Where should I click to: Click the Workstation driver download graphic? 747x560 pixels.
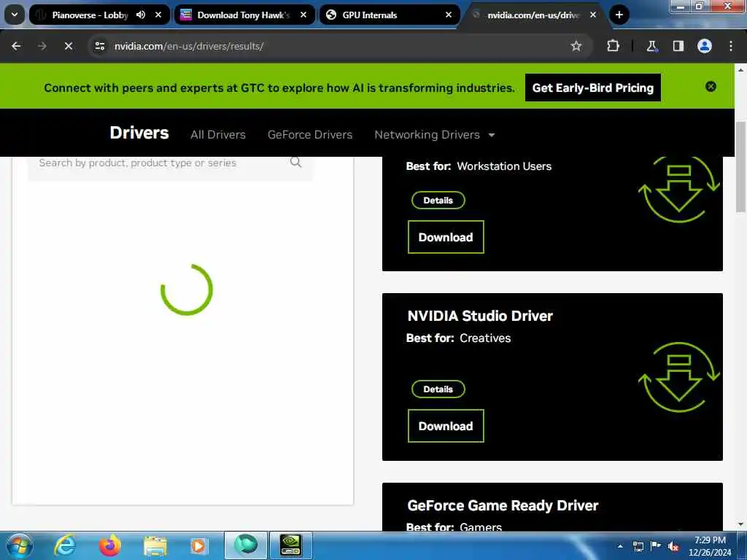coord(679,190)
